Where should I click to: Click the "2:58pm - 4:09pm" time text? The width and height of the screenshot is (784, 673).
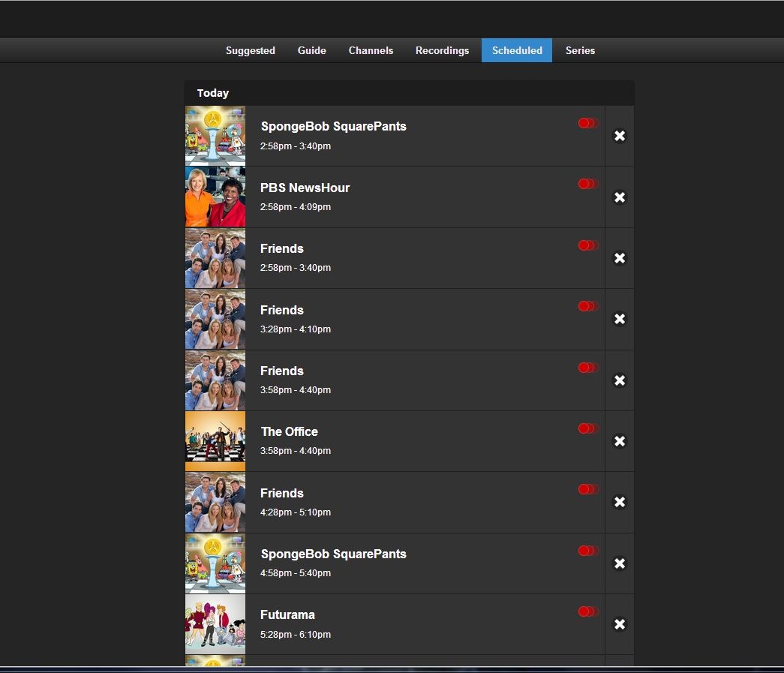click(296, 207)
